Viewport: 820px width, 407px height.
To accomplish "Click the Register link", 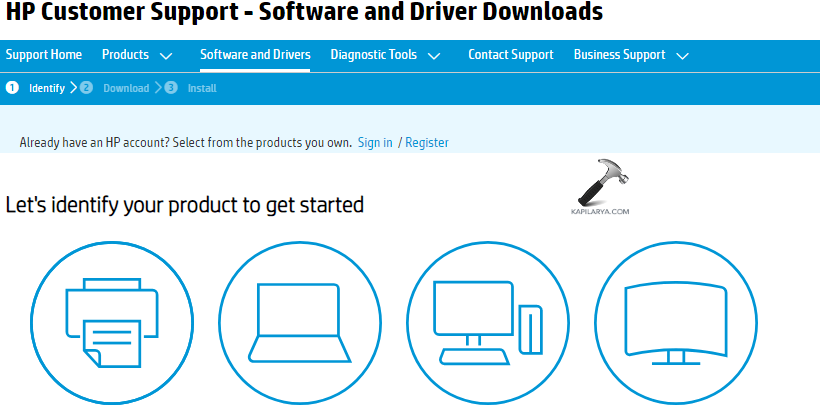I will [x=427, y=142].
